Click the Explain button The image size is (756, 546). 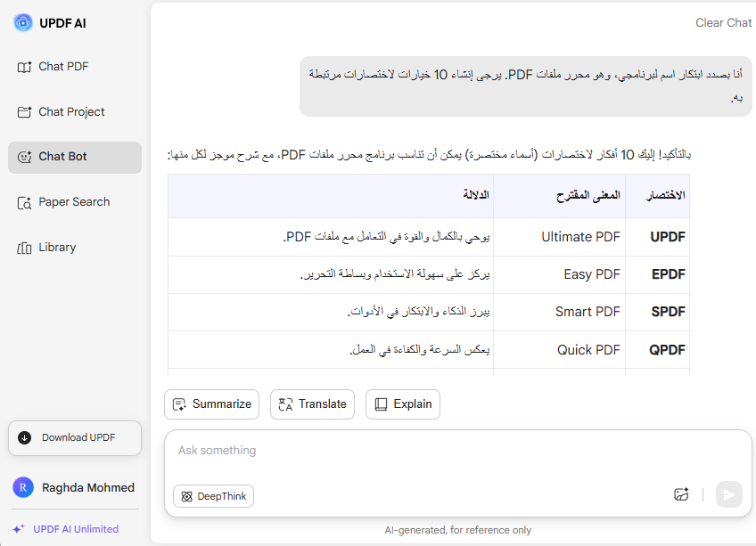point(403,404)
